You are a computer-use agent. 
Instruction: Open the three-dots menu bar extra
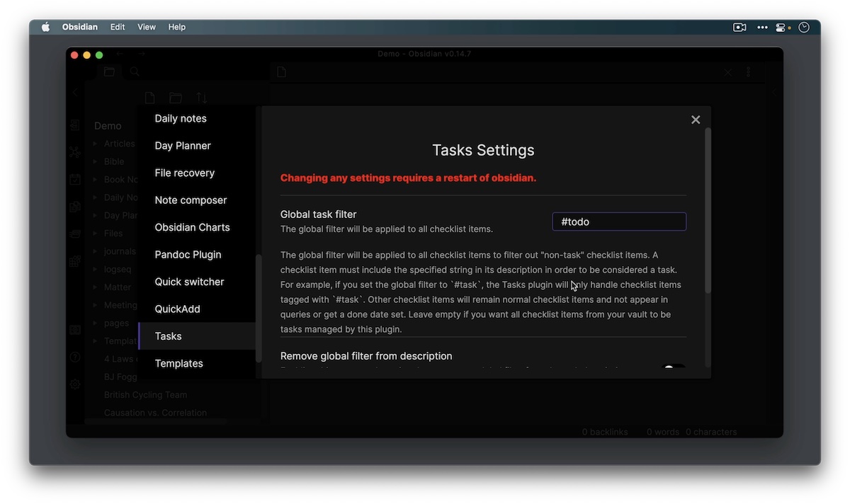pyautogui.click(x=762, y=27)
